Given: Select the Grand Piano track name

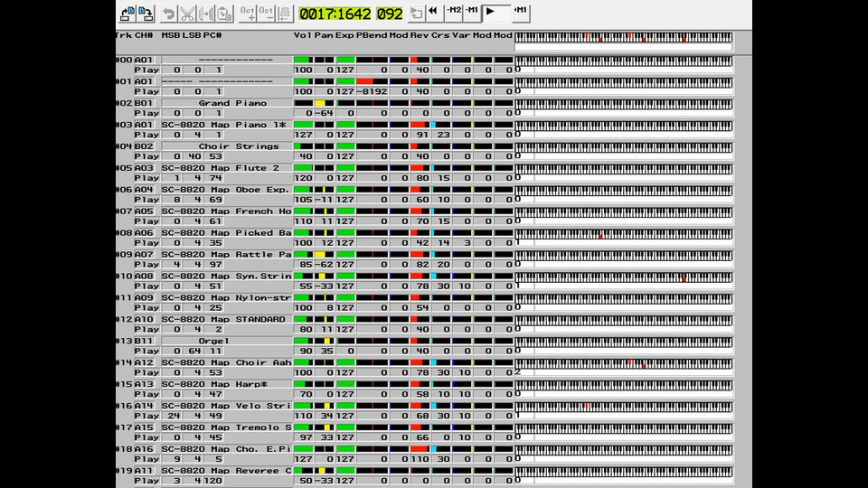Looking at the screenshot, I should [227, 103].
